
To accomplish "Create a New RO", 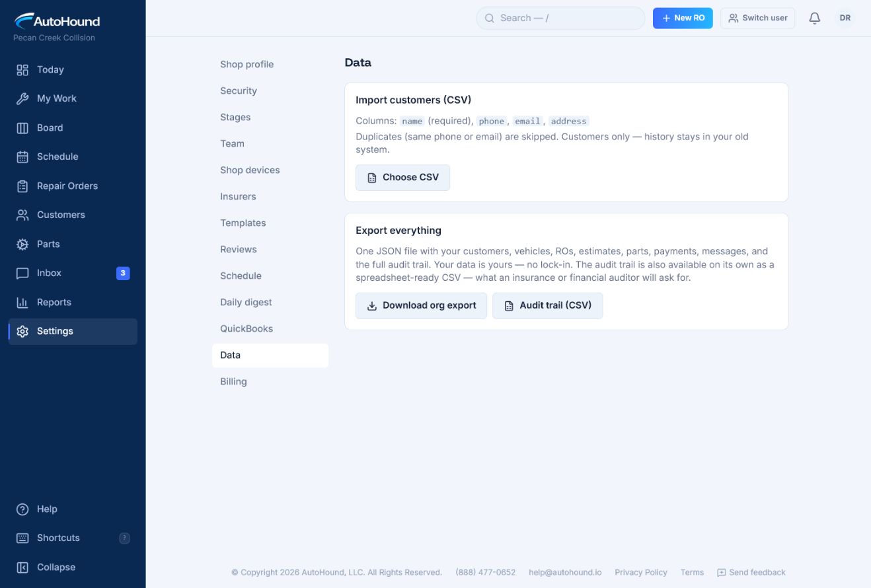I will coord(683,18).
